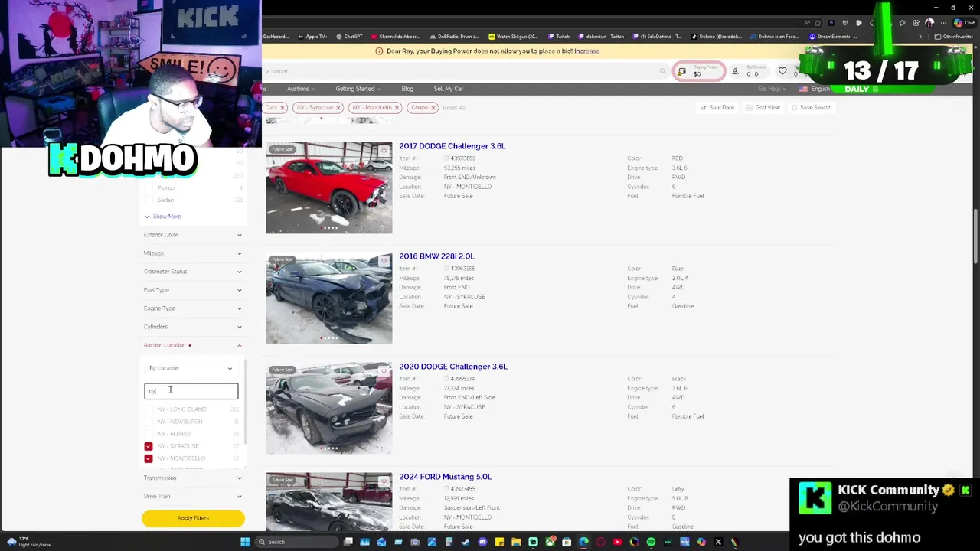Click the Increase buying power link
This screenshot has width=980, height=551.
(x=587, y=51)
